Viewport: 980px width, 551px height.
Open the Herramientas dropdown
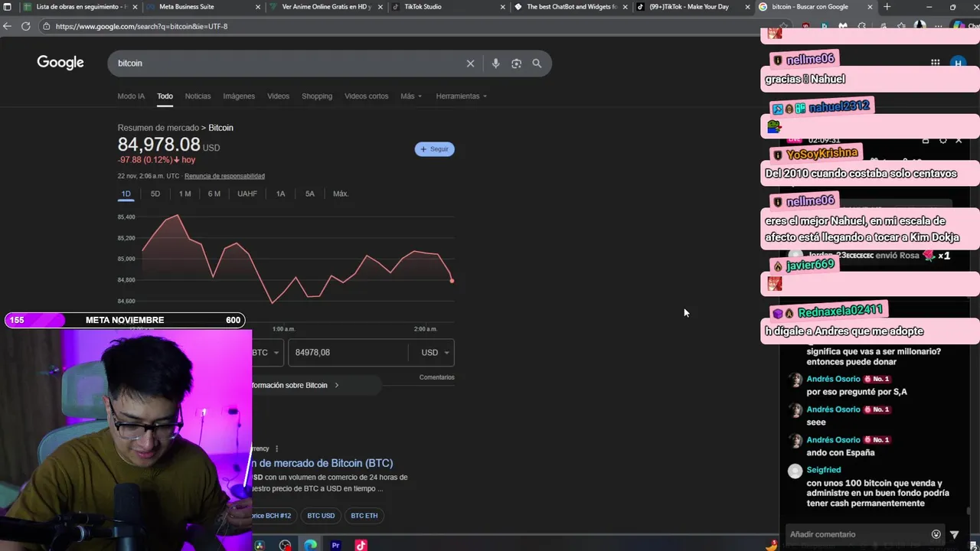(462, 96)
